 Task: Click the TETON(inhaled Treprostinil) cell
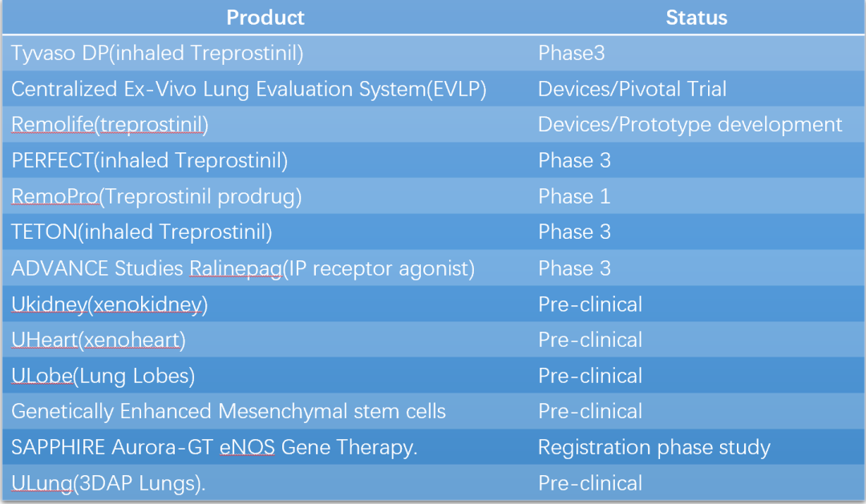pos(142,232)
